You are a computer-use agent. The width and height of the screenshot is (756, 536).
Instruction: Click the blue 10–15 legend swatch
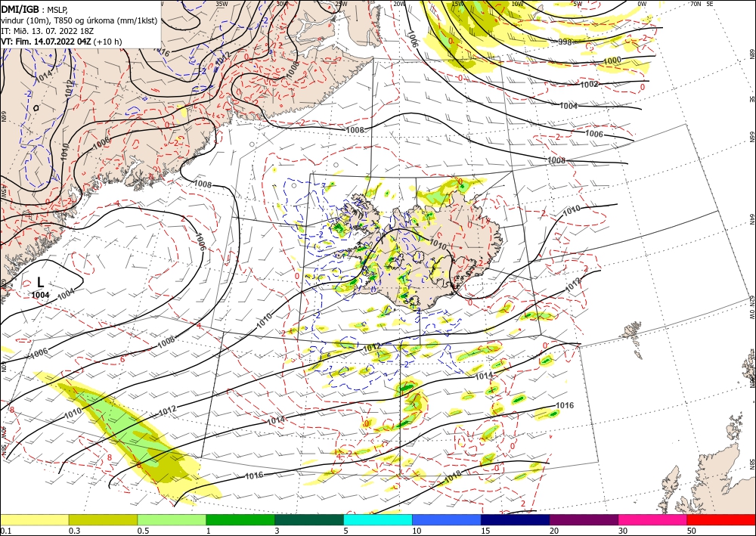point(447,519)
